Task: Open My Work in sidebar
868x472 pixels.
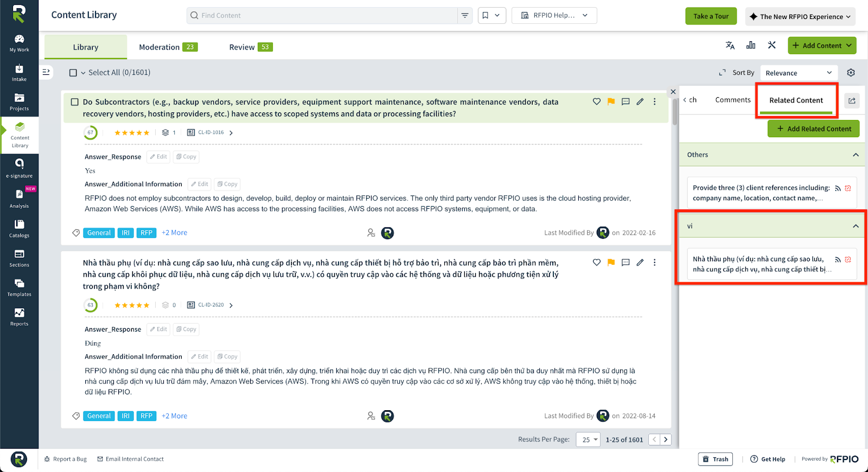Action: [x=19, y=43]
